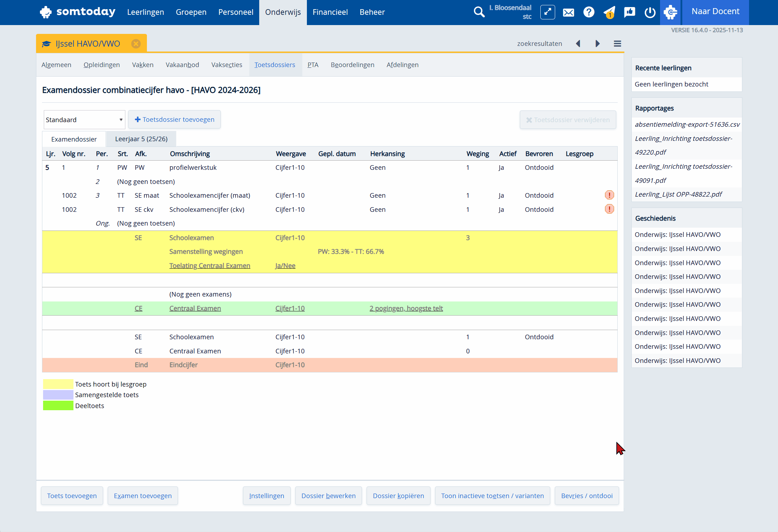Image resolution: width=778 pixels, height=532 pixels.
Task: Click warning icon on SE maat row
Action: tap(609, 195)
